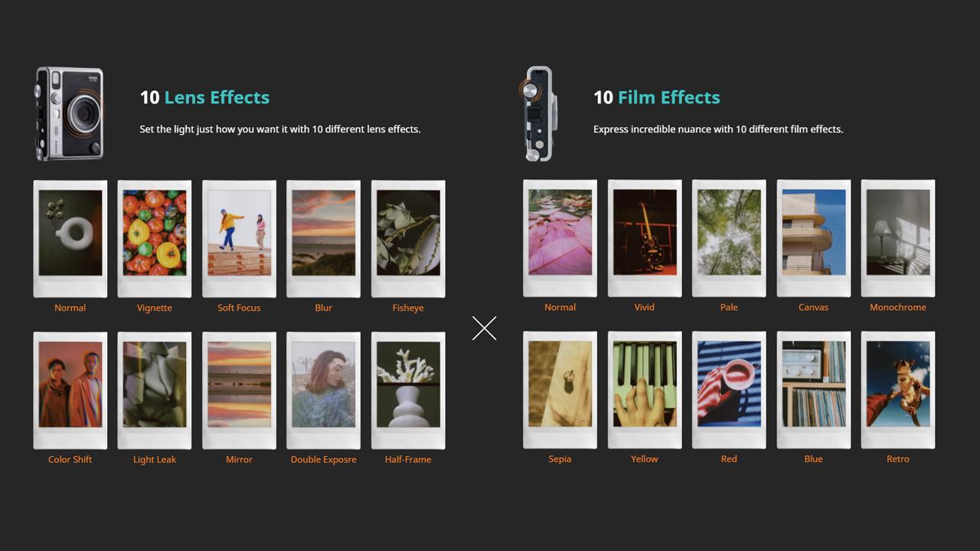Click the 'Soft Focus' label text
The image size is (980, 551).
[x=239, y=308]
